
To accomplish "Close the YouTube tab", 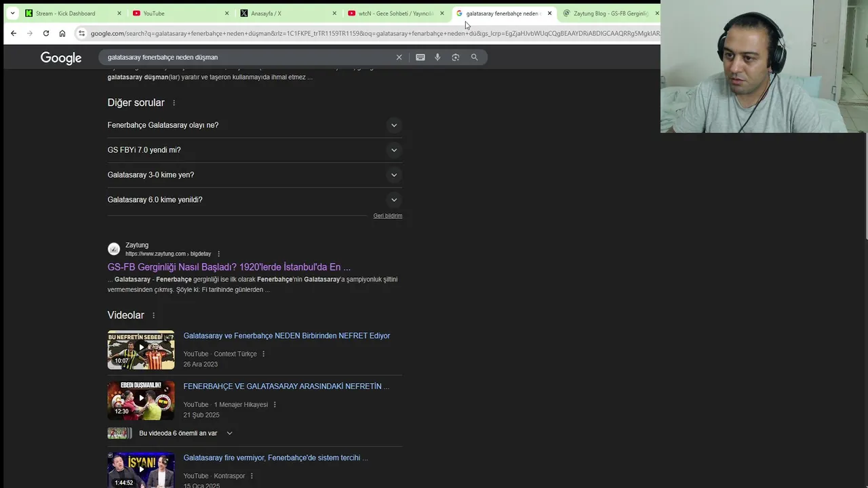I will pos(226,13).
